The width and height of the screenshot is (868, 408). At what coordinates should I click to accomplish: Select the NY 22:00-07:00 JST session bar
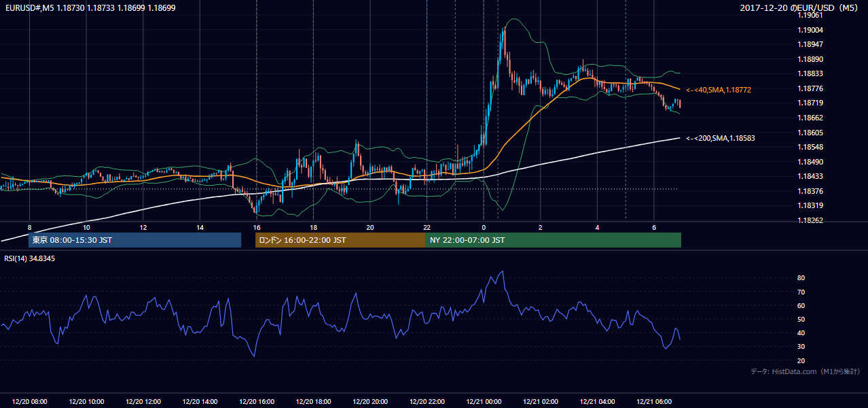pyautogui.click(x=554, y=240)
